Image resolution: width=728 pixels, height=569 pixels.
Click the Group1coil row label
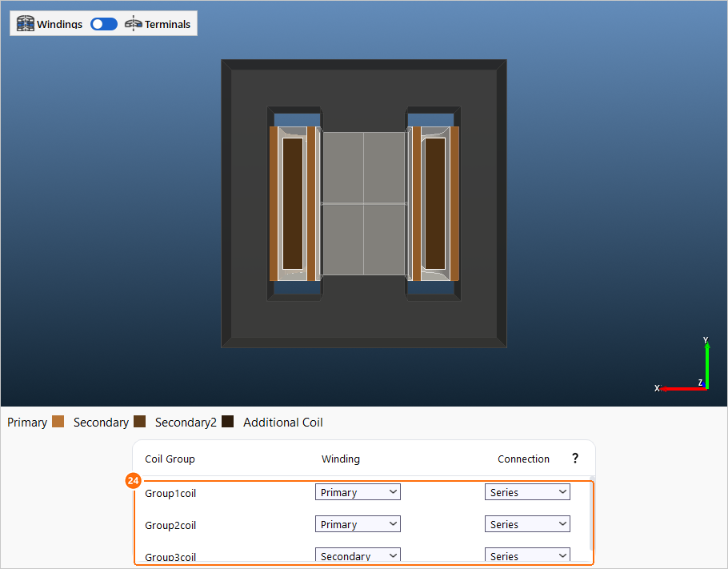(x=170, y=493)
